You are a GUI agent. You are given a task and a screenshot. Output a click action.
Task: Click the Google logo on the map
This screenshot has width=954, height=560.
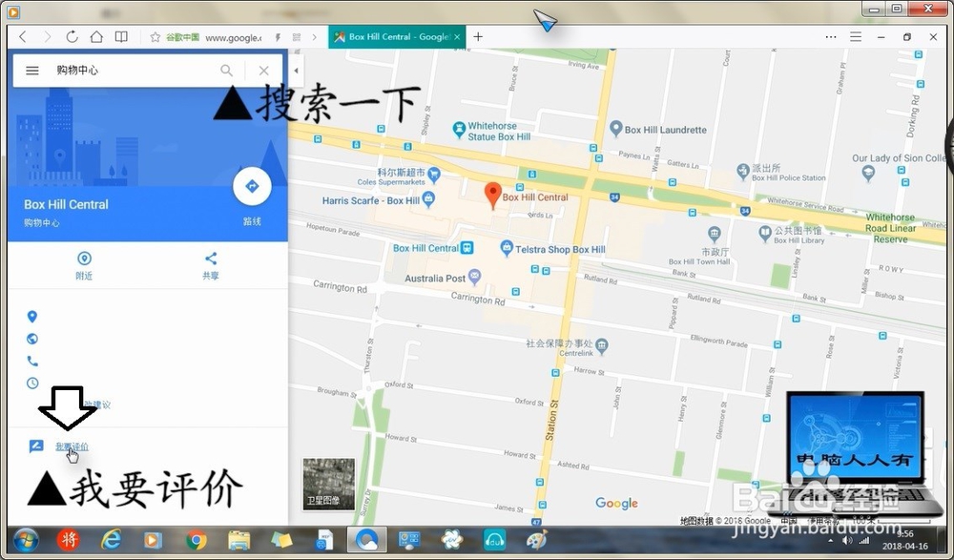click(x=616, y=503)
